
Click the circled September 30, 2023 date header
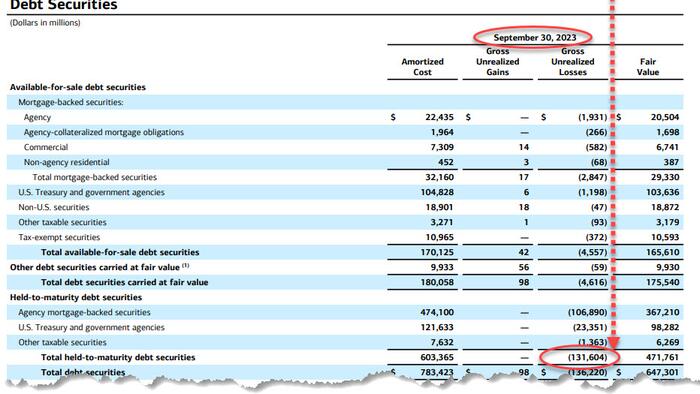tap(534, 37)
